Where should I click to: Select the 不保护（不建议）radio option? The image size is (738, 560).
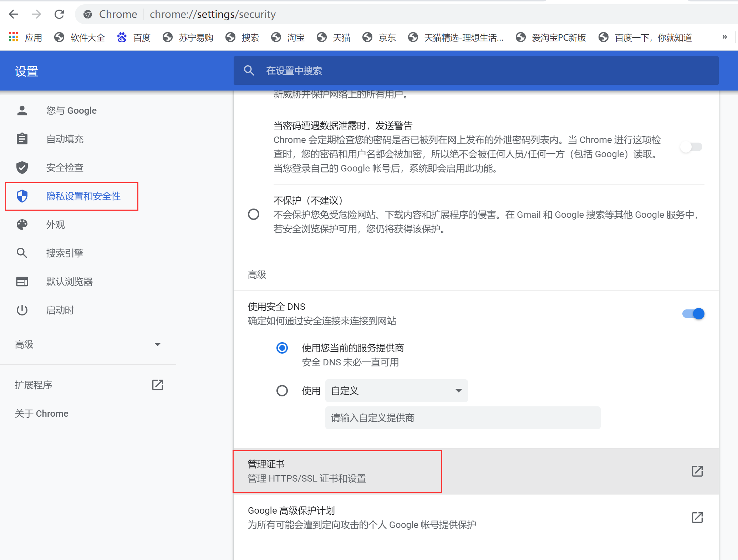tap(254, 214)
